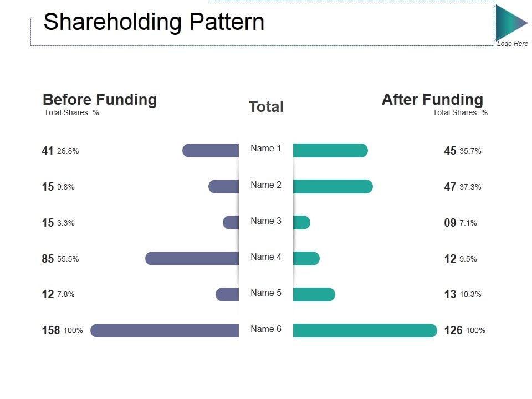Click the 'Logo Here' caption text
Image resolution: width=532 pixels, height=399 pixels.
[x=513, y=44]
